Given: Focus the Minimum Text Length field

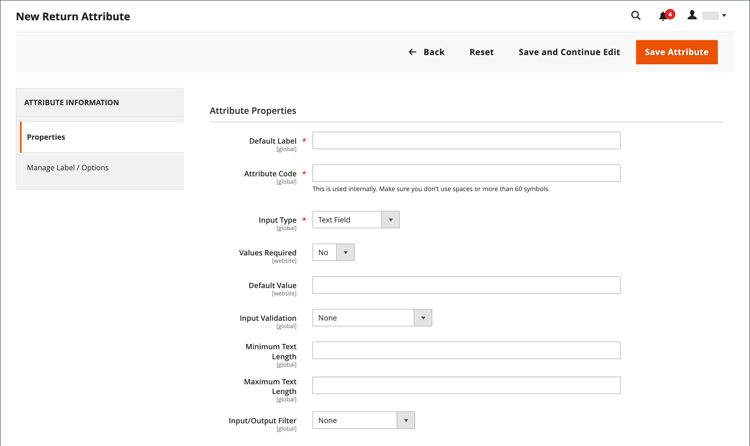Looking at the screenshot, I should pyautogui.click(x=466, y=350).
